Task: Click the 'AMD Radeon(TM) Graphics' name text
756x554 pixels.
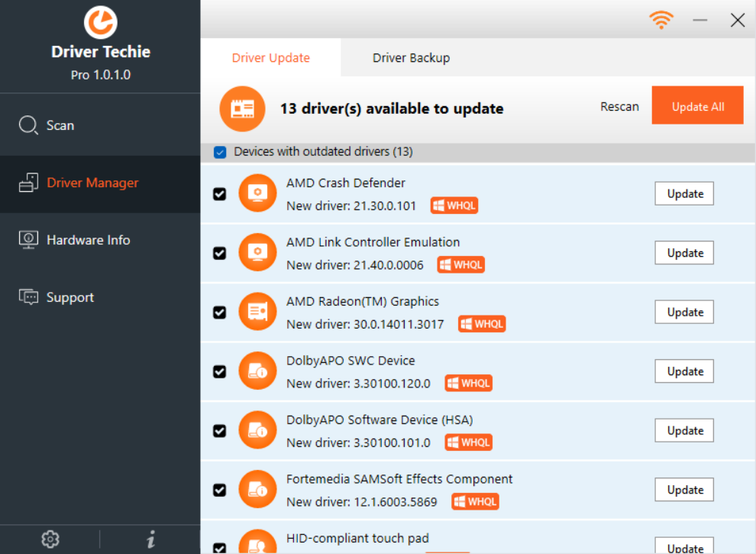Action: [x=363, y=302]
